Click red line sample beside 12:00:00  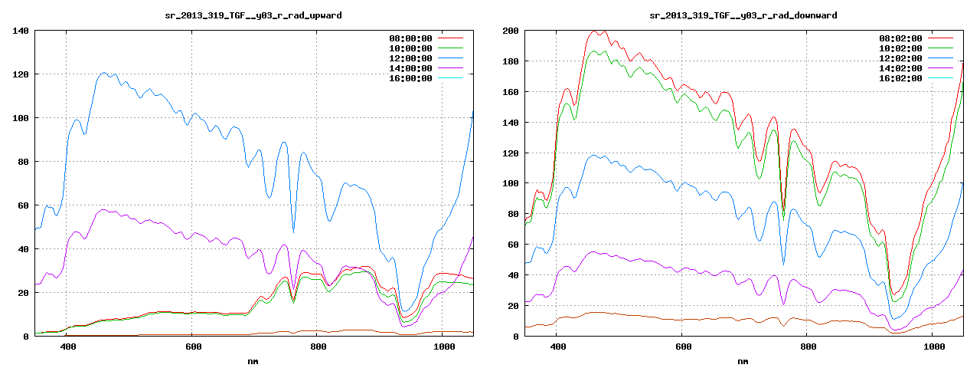tap(451, 58)
